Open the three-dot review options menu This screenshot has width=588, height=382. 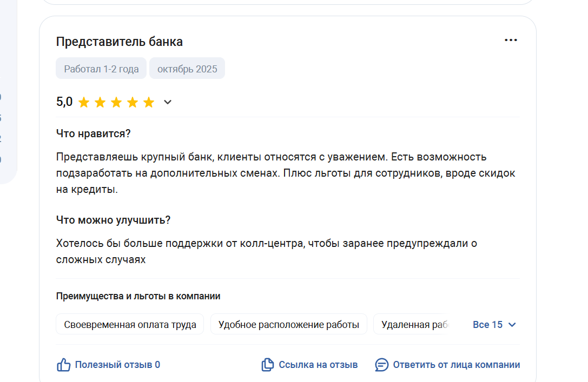(511, 41)
